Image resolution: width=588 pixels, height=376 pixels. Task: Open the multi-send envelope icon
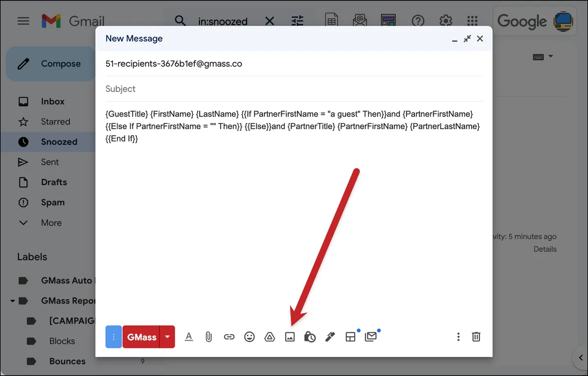(x=371, y=337)
